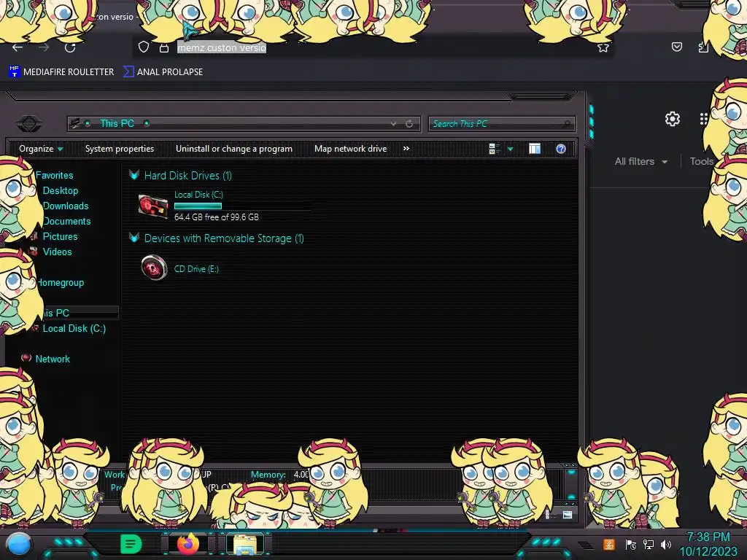Open the clock showing 7:38 PM
The image size is (747, 560).
coord(708,544)
